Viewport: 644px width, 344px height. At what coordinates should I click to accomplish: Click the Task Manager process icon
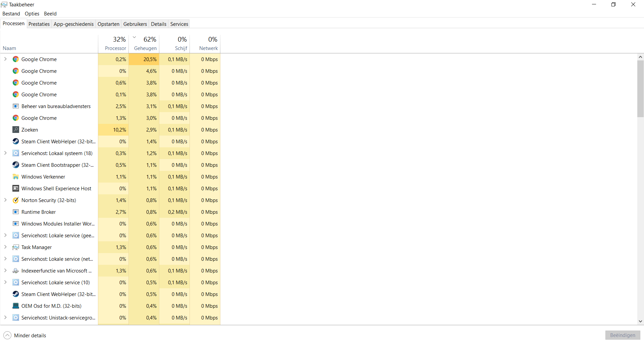coord(16,247)
